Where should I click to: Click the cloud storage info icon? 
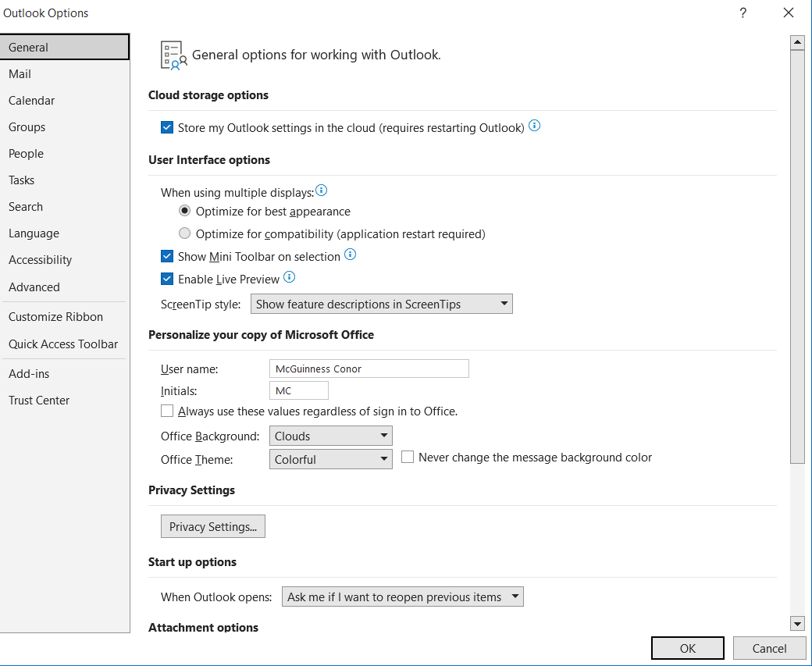[534, 126]
